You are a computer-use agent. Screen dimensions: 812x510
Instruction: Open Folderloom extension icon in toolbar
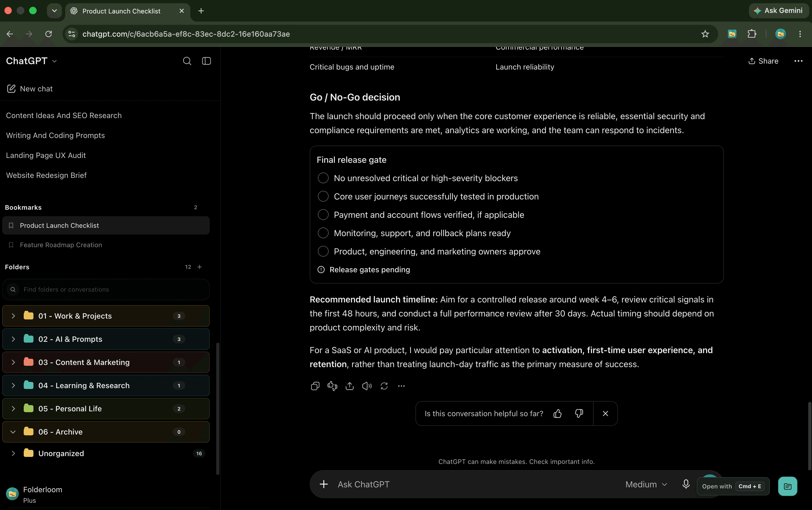(x=732, y=34)
